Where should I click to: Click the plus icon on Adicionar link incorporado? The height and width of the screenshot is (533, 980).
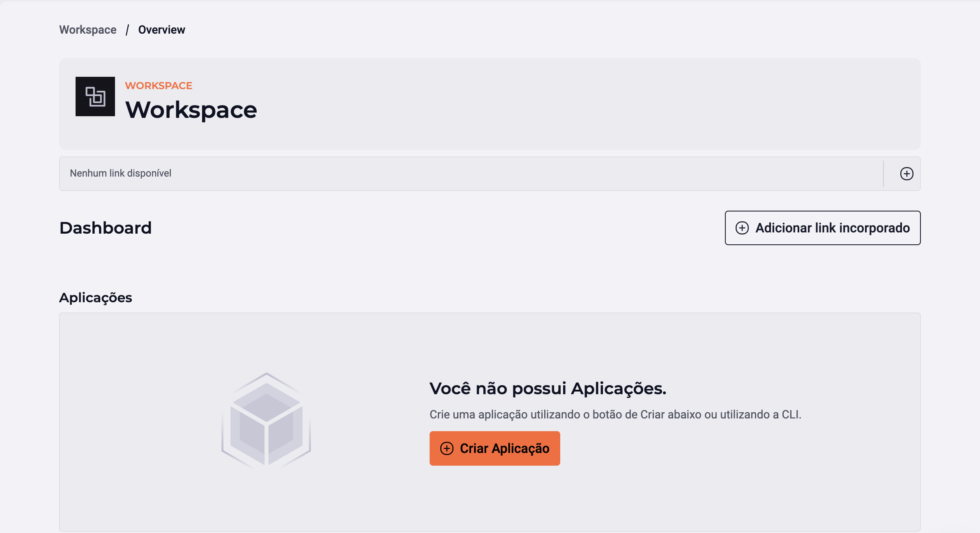coord(742,228)
